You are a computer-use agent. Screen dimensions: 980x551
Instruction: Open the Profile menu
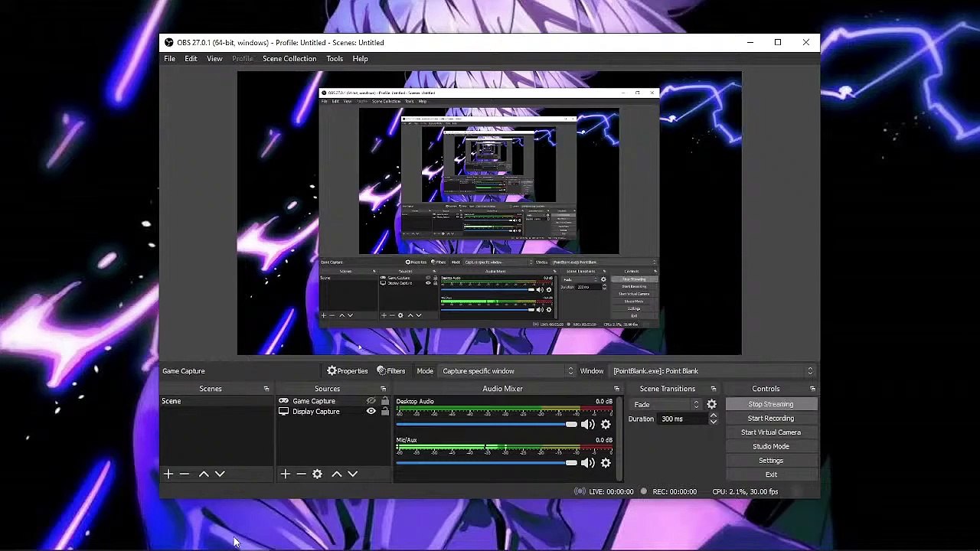[x=243, y=59]
